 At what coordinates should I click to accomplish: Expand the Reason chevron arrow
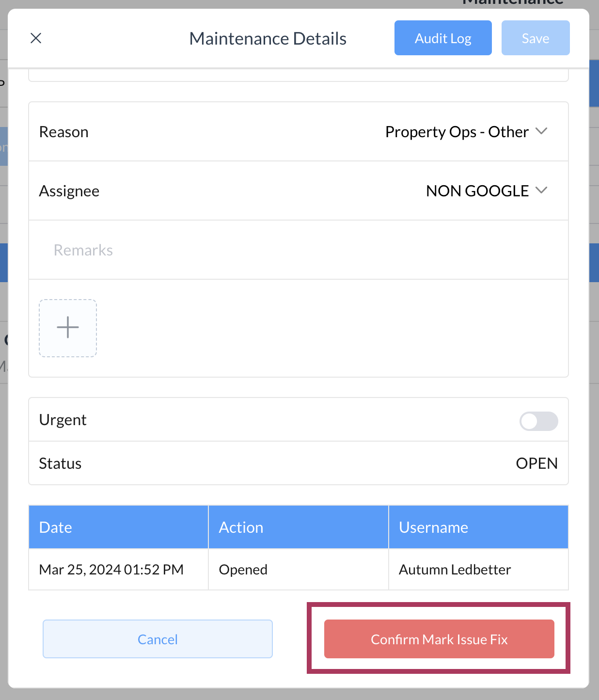(541, 131)
